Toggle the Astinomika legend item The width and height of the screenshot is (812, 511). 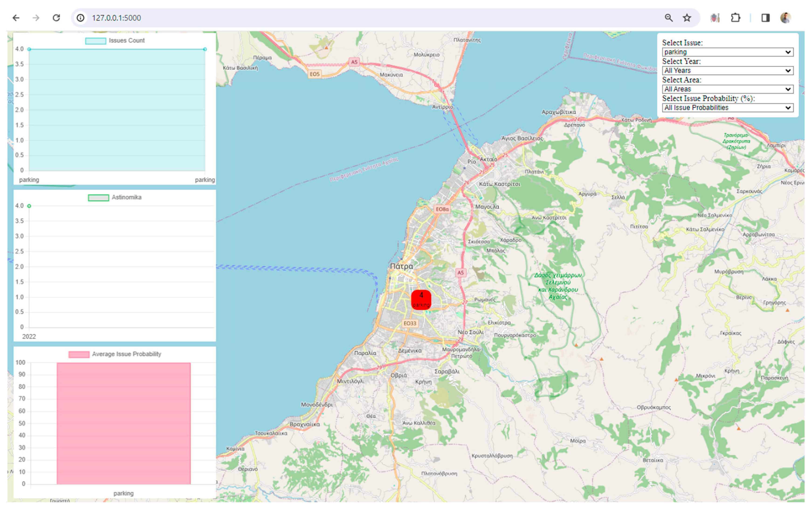(98, 198)
